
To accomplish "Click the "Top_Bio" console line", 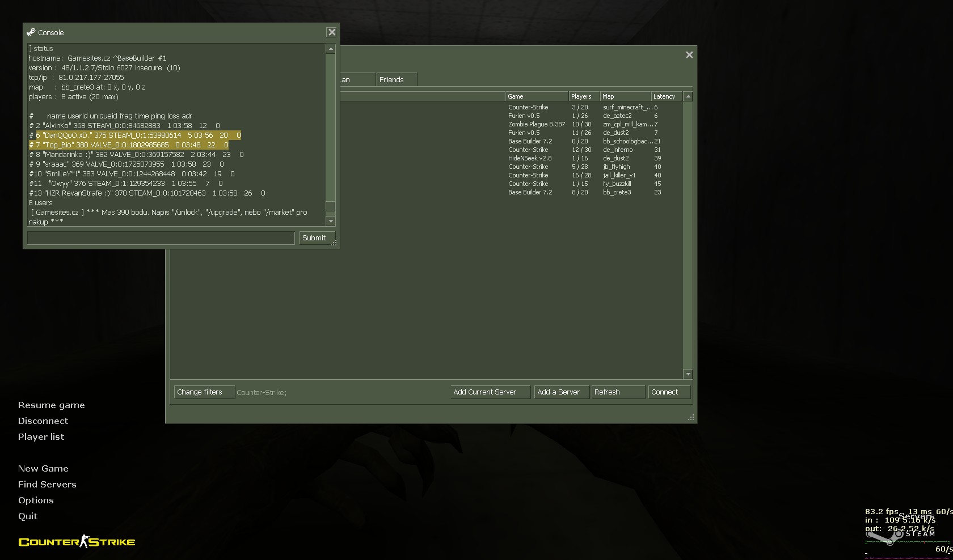I will coord(129,145).
